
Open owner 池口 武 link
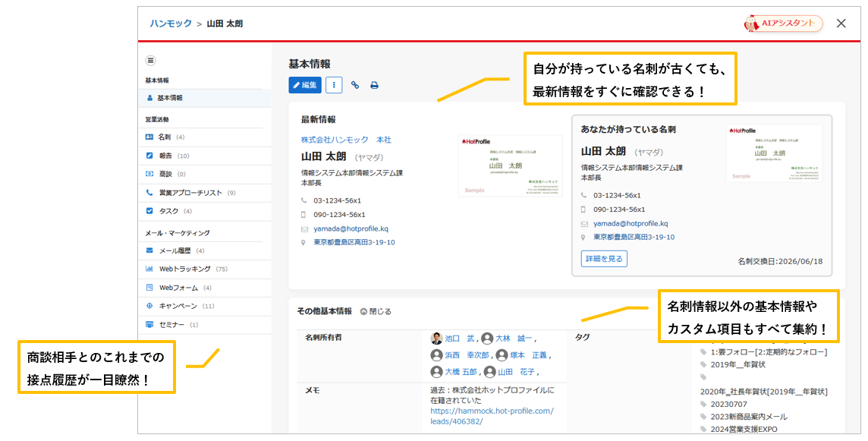coord(460,339)
